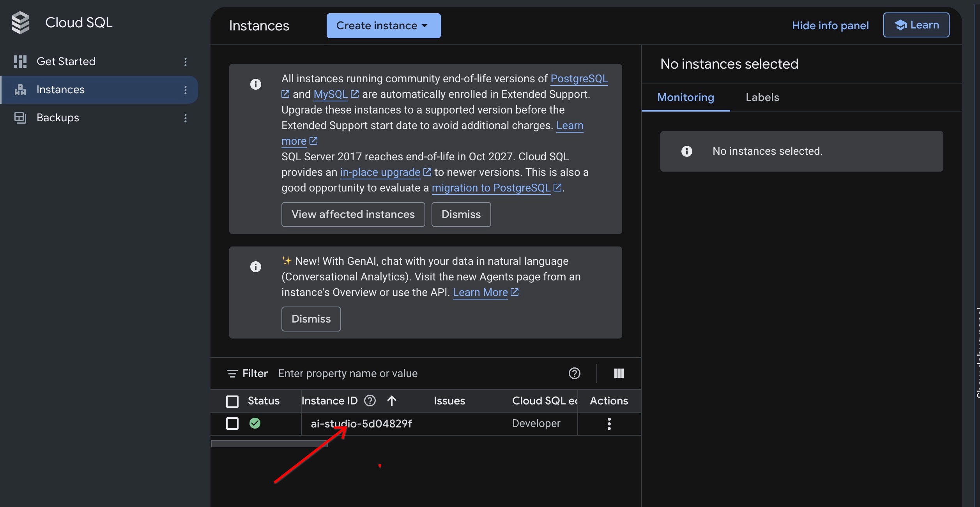
Task: Tick the select-all checkbox in the table header
Action: [x=232, y=401]
